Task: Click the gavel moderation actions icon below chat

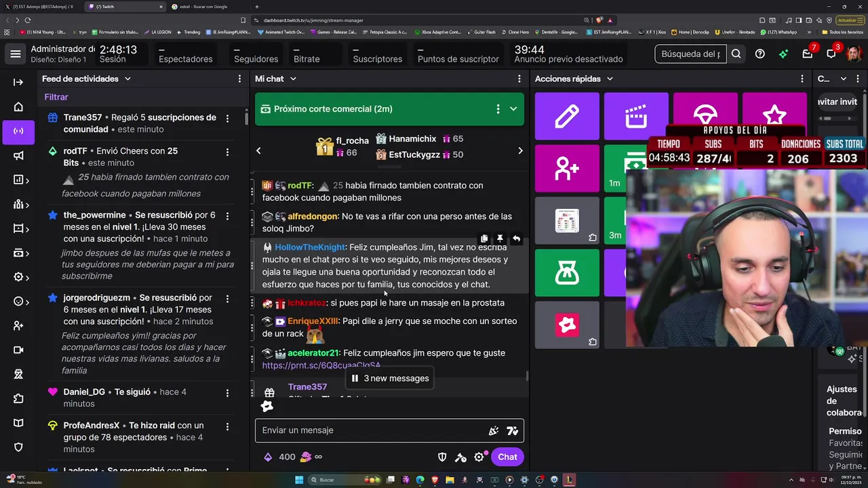Action: pyautogui.click(x=460, y=457)
